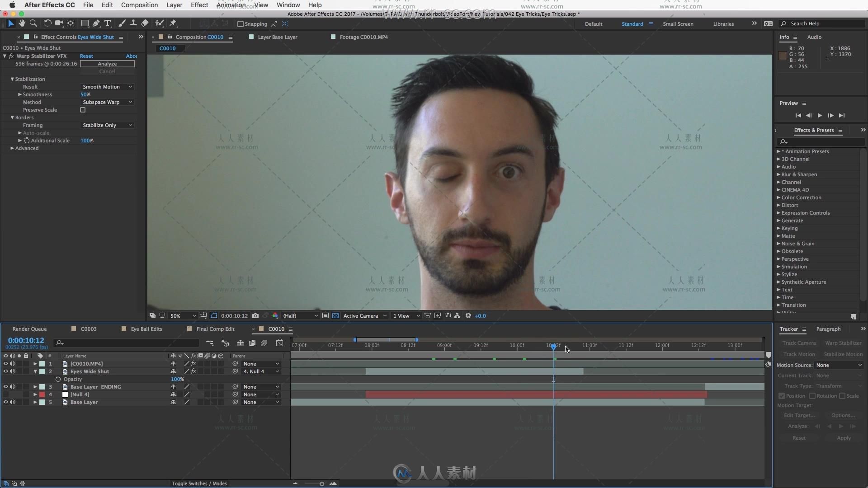Click the Snapping toggle icon in toolbar
The image size is (868, 488).
click(239, 24)
